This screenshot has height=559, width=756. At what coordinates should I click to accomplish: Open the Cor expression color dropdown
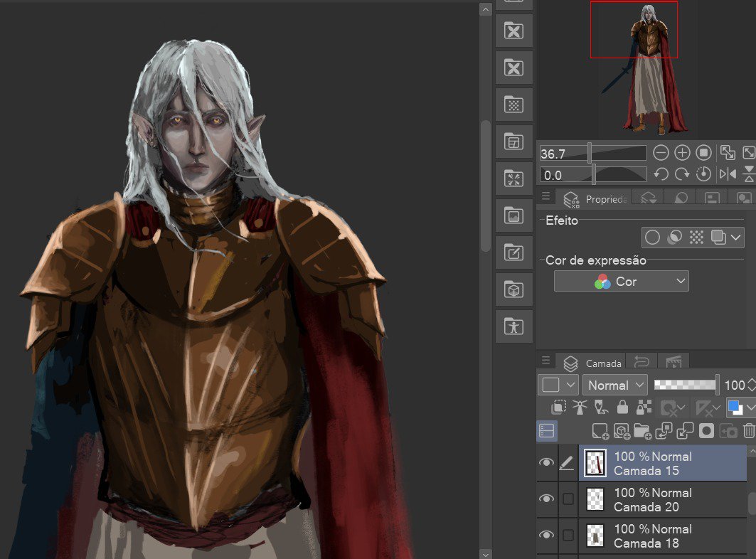click(621, 281)
